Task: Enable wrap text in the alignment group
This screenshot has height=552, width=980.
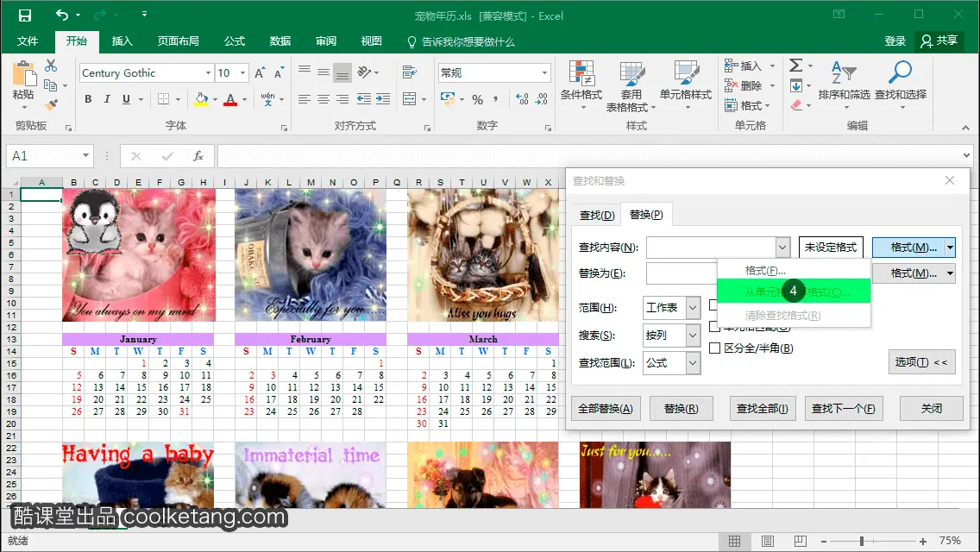Action: coord(410,72)
